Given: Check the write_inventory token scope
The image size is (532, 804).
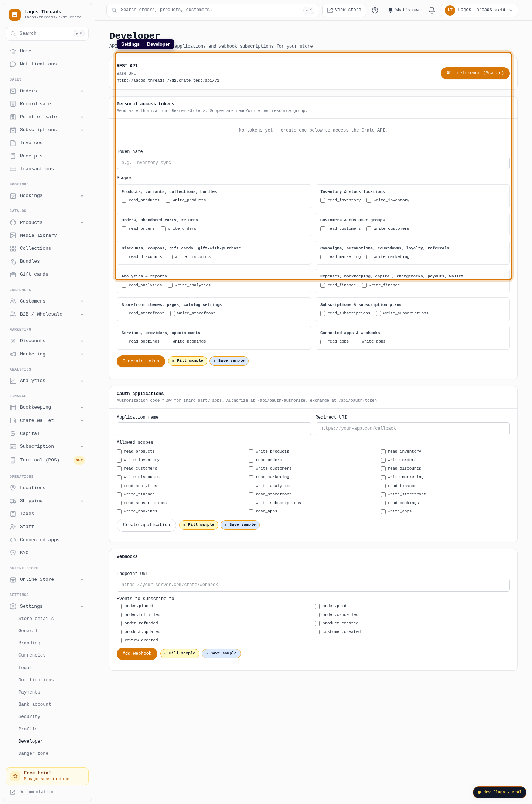Looking at the screenshot, I should click(x=369, y=201).
